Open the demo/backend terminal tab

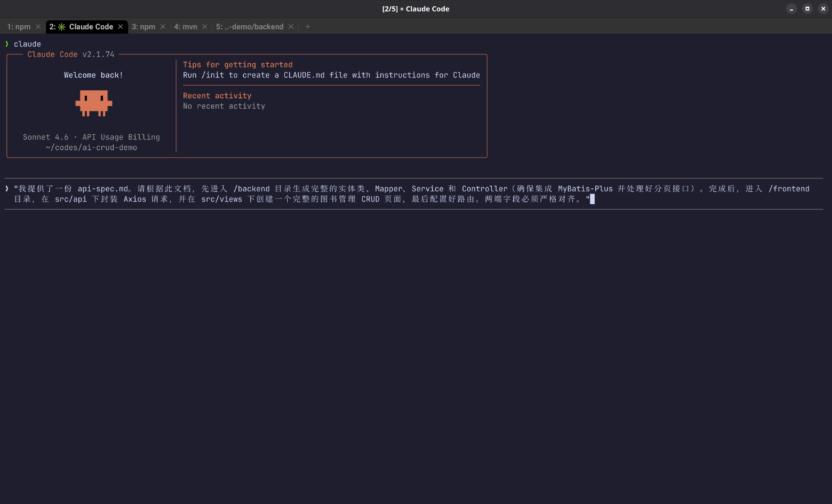point(250,27)
